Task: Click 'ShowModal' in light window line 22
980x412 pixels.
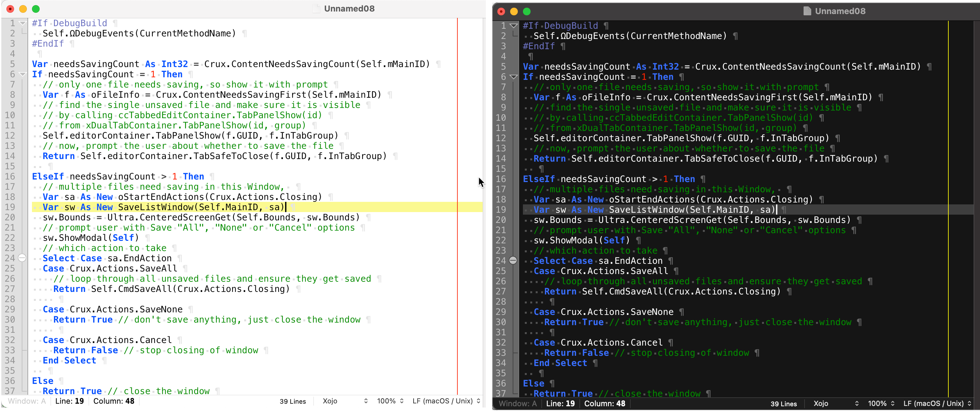Action: [x=83, y=238]
